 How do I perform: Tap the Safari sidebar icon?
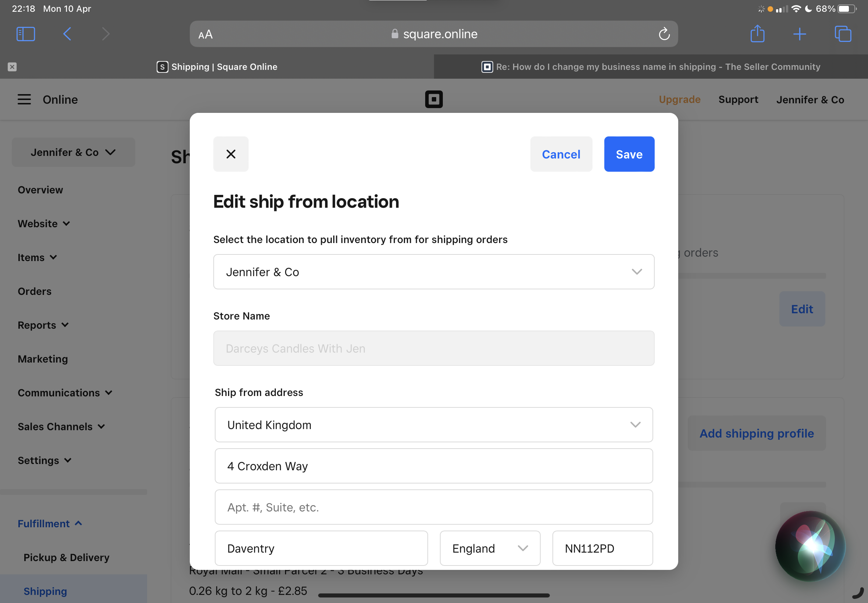point(25,33)
